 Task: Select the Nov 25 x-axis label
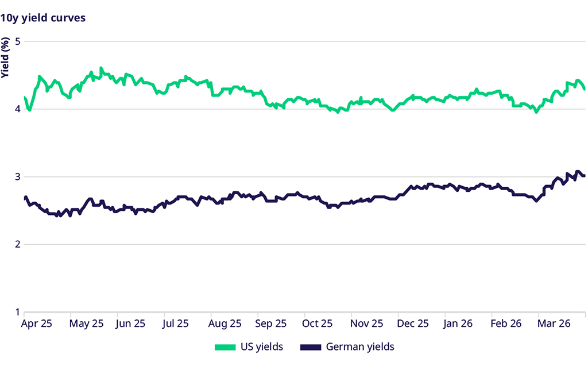click(365, 323)
